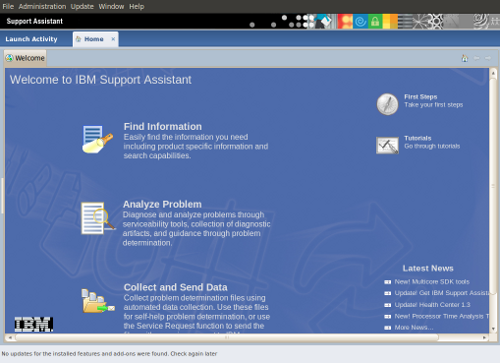
Task: Click the Analyze Problem icon
Action: pos(98,218)
